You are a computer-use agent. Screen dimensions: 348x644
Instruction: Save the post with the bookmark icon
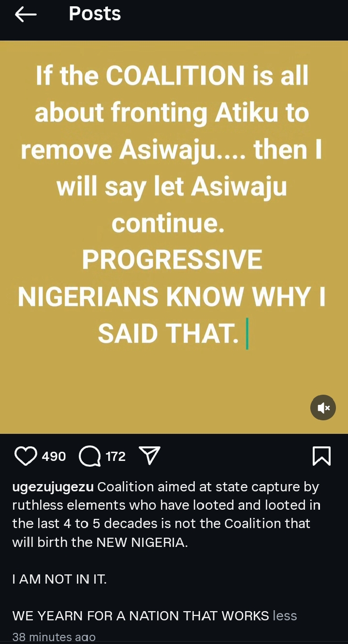(322, 456)
